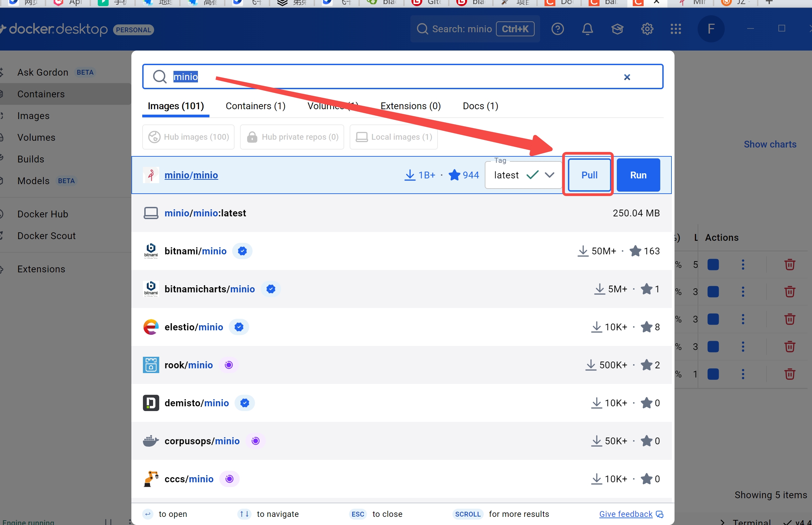Open the minio/minio repository link
Image resolution: width=812 pixels, height=525 pixels.
point(191,175)
